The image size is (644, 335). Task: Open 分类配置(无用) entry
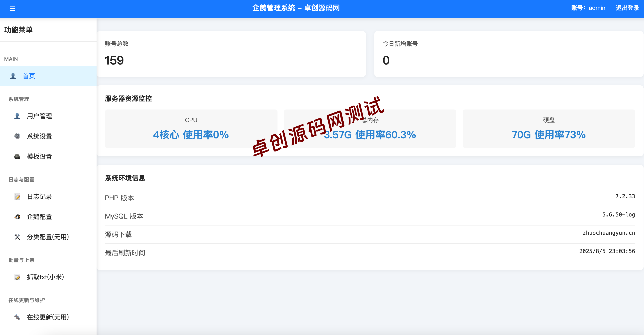pos(48,237)
